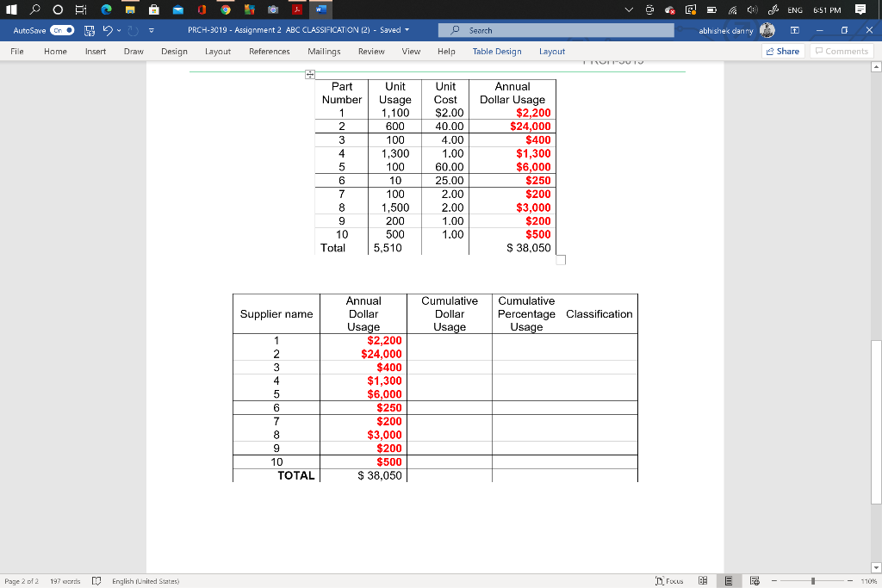Screen dimensions: 882x588
Task: Open the Review tab
Action: pyautogui.click(x=371, y=51)
